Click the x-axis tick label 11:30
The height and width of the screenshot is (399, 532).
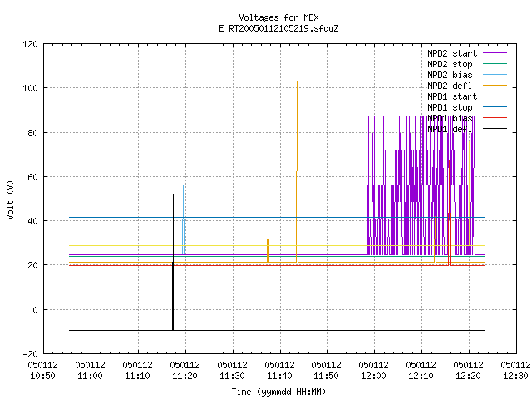coord(232,376)
